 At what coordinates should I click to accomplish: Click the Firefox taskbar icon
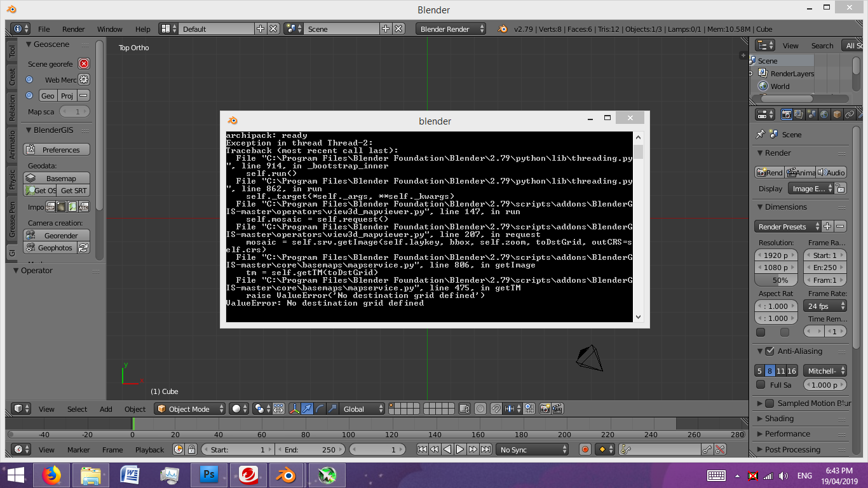(52, 476)
